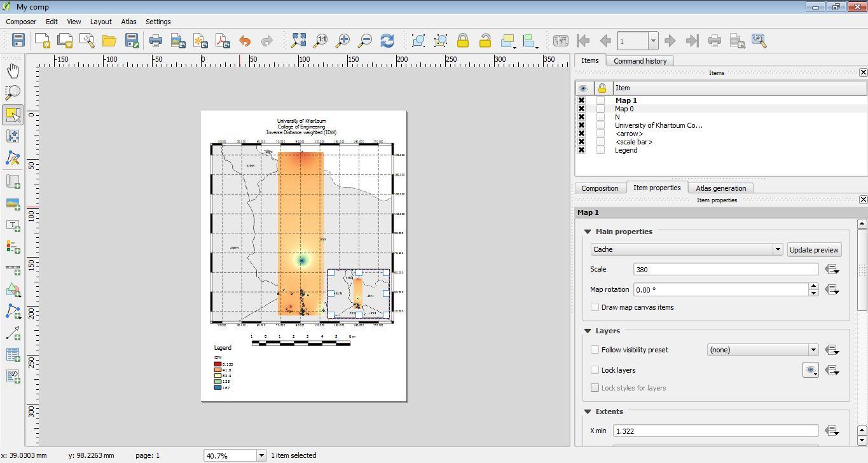Unlock all items
The image size is (868, 463).
pyautogui.click(x=485, y=41)
